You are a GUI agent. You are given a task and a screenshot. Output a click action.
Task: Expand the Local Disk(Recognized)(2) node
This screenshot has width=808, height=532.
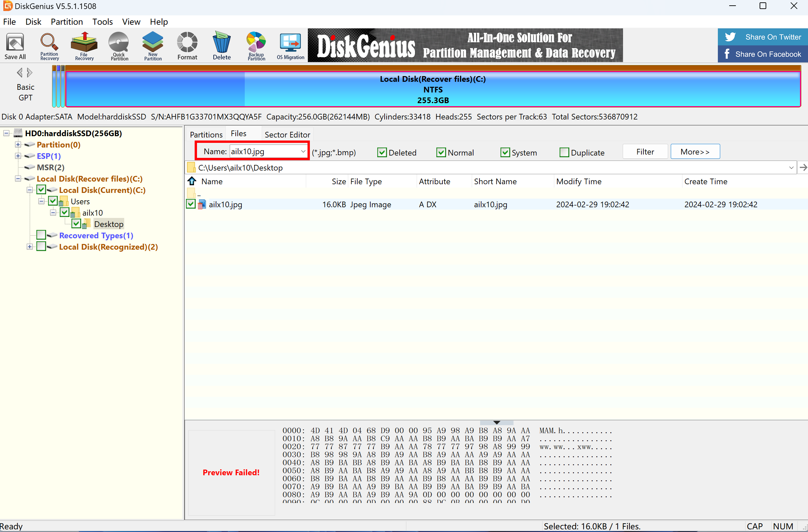(30, 247)
